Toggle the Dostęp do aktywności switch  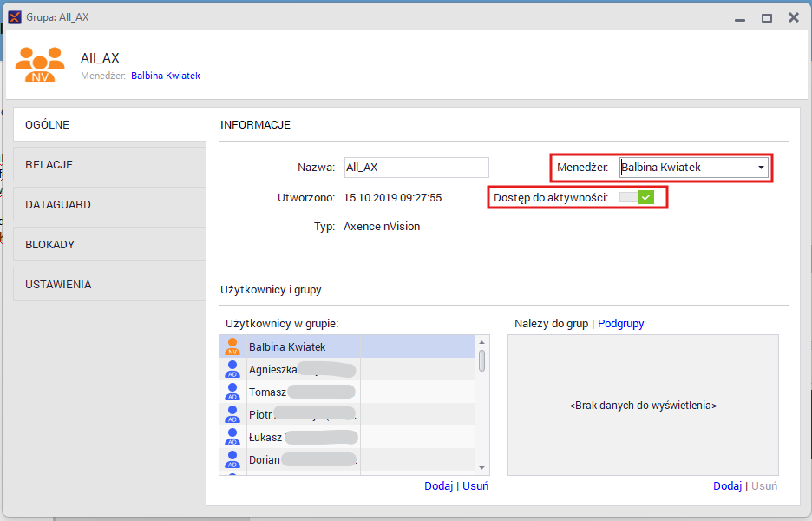tap(636, 198)
